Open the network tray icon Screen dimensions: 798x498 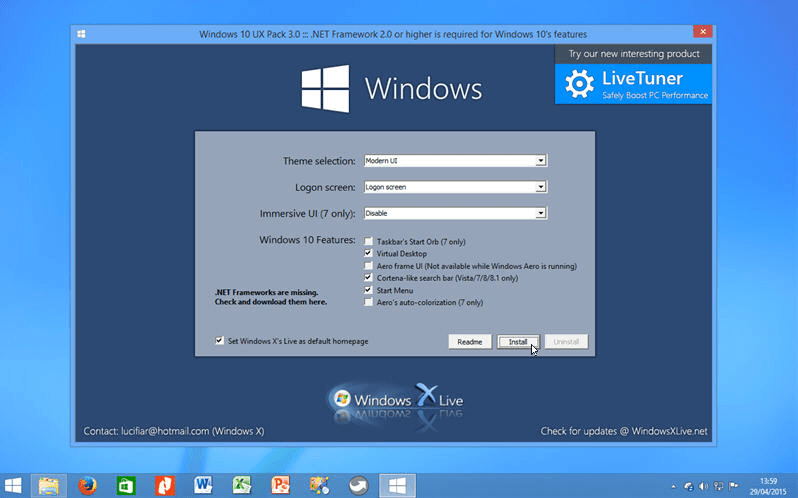coord(719,487)
